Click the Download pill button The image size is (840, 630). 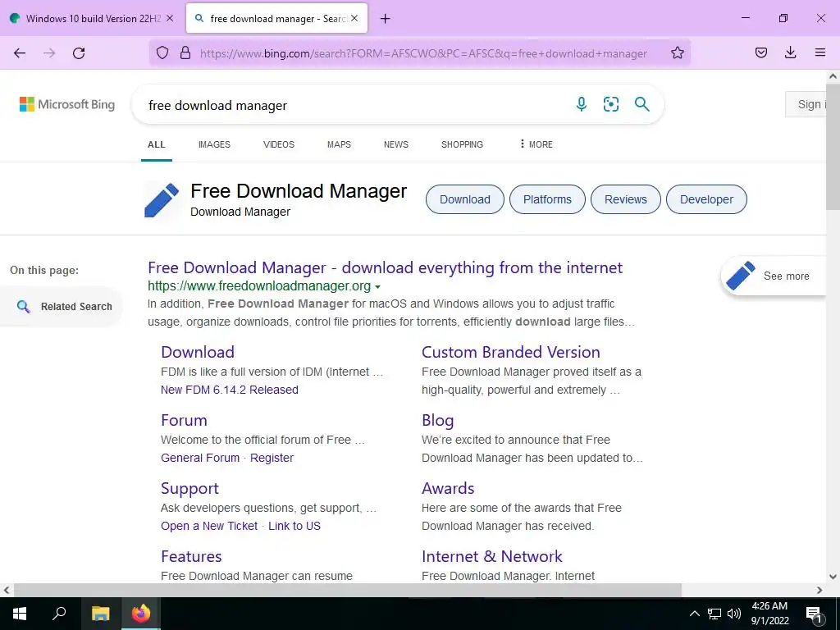click(465, 199)
